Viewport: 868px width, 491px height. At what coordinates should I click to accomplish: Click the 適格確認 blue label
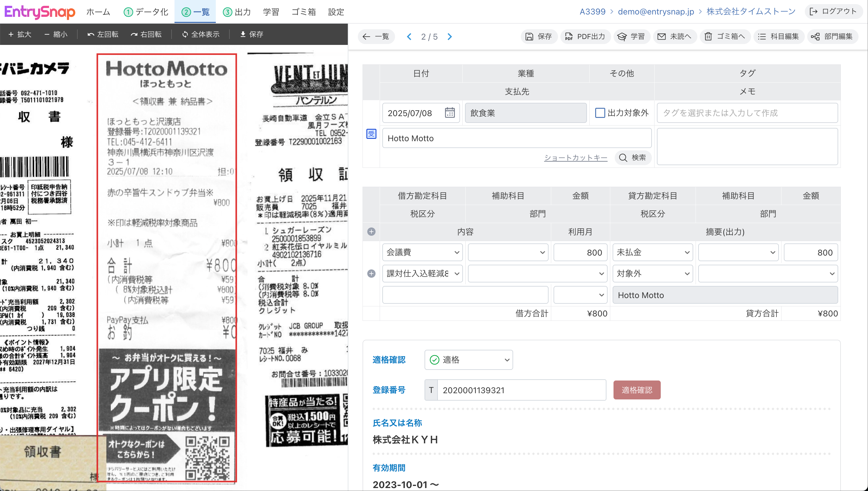pos(389,360)
